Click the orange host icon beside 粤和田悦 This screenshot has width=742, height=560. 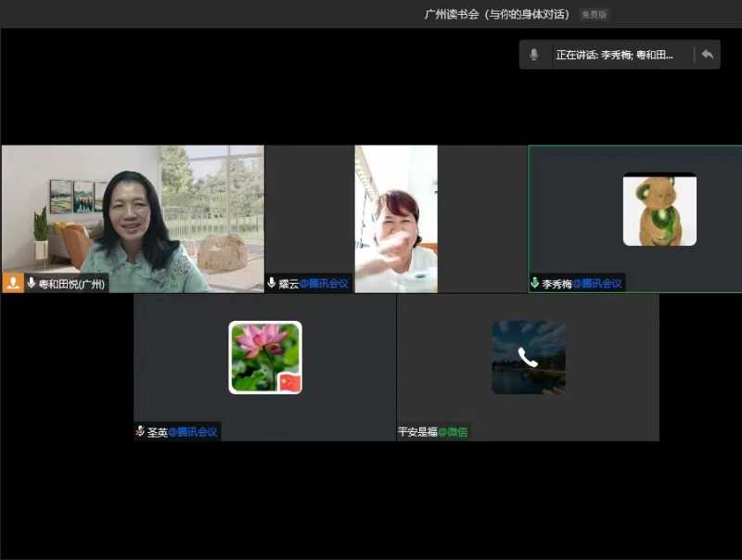point(13,283)
